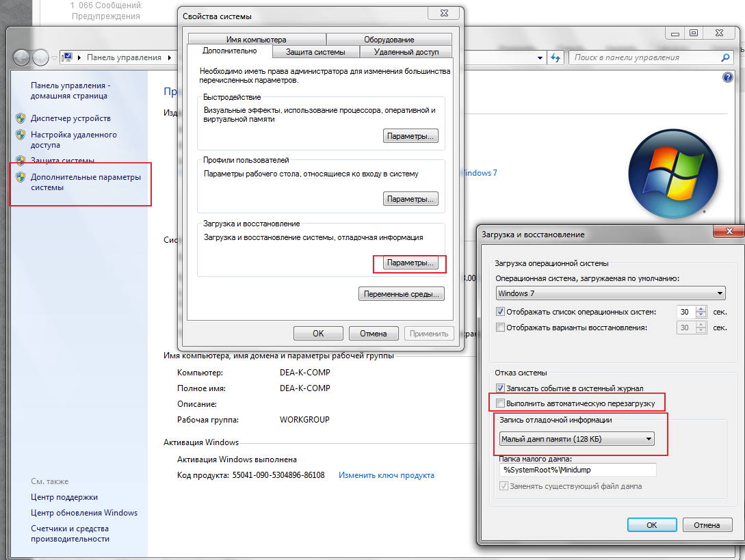Viewport: 745px width, 560px height.
Task: Click the Переменные среды button
Action: pyautogui.click(x=402, y=294)
